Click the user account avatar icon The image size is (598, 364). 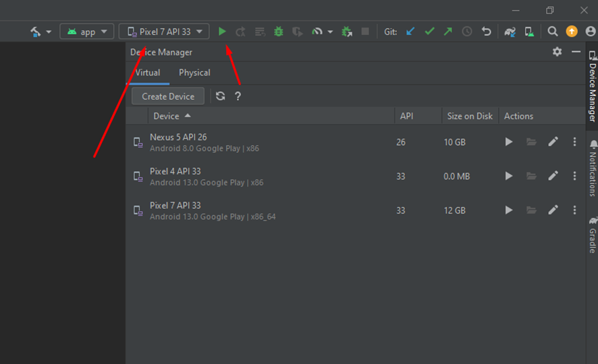click(x=591, y=31)
